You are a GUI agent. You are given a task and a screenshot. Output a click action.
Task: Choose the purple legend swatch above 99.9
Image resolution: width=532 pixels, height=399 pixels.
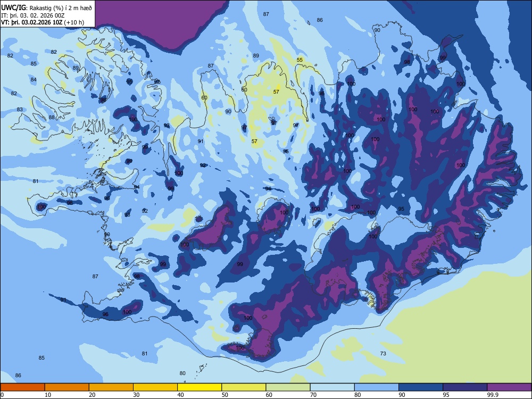(509, 387)
